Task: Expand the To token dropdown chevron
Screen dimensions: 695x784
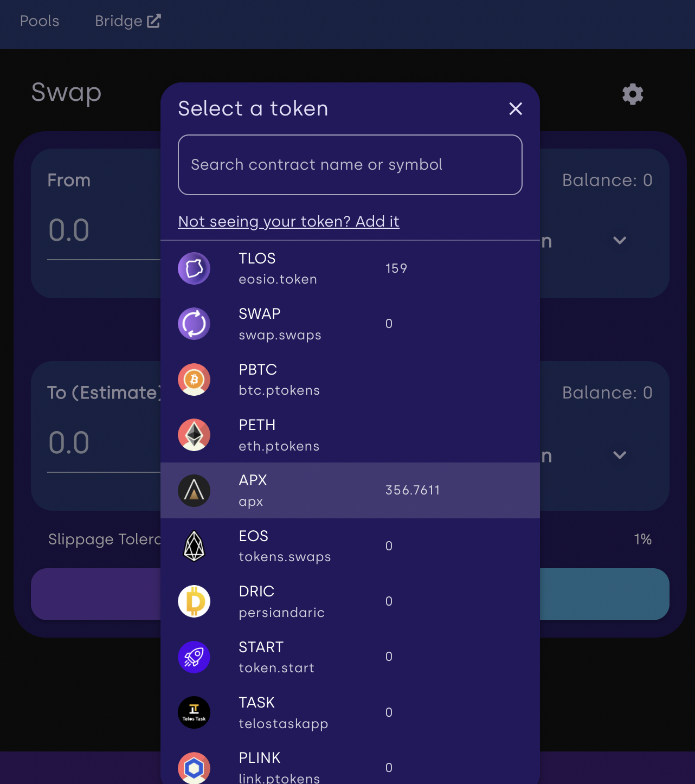Action: [x=620, y=455]
